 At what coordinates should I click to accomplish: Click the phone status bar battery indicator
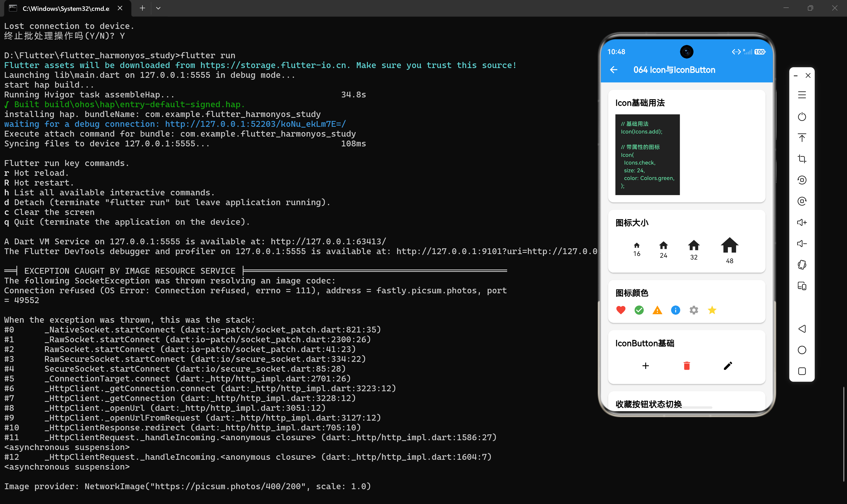[760, 52]
